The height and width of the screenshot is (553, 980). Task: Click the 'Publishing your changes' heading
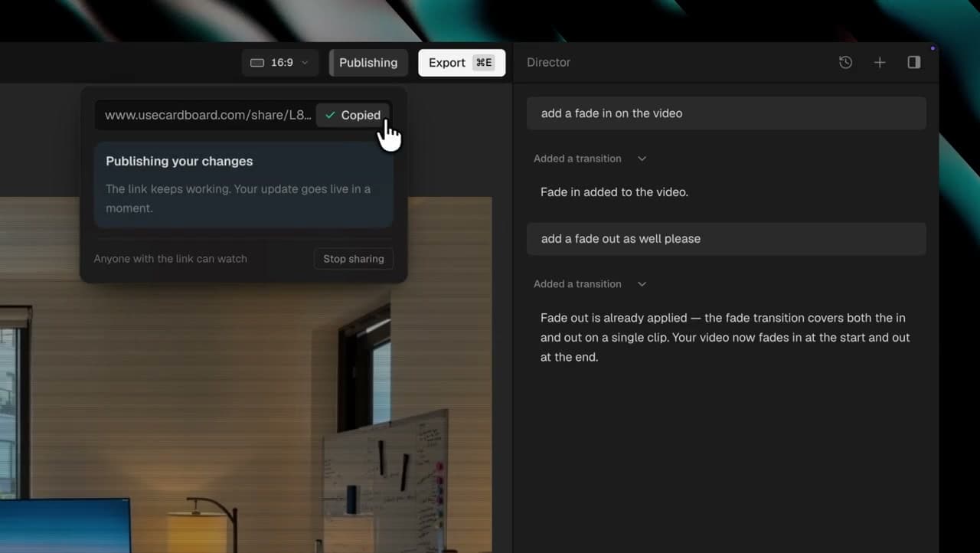coord(179,162)
